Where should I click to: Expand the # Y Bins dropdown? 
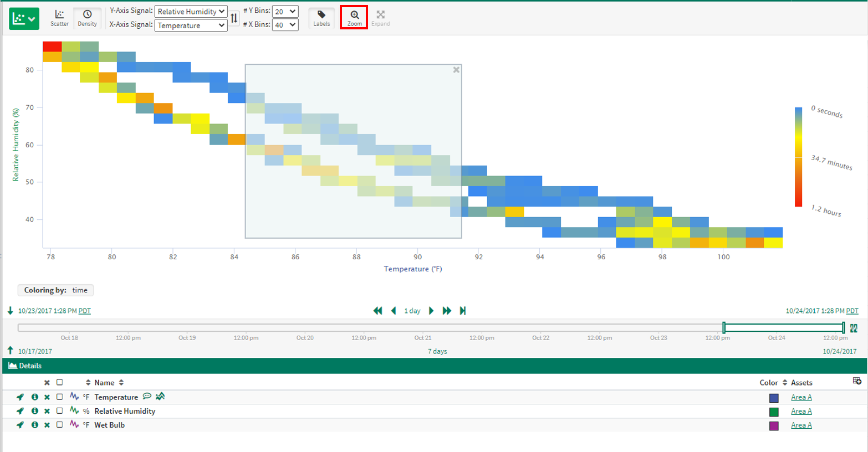285,11
